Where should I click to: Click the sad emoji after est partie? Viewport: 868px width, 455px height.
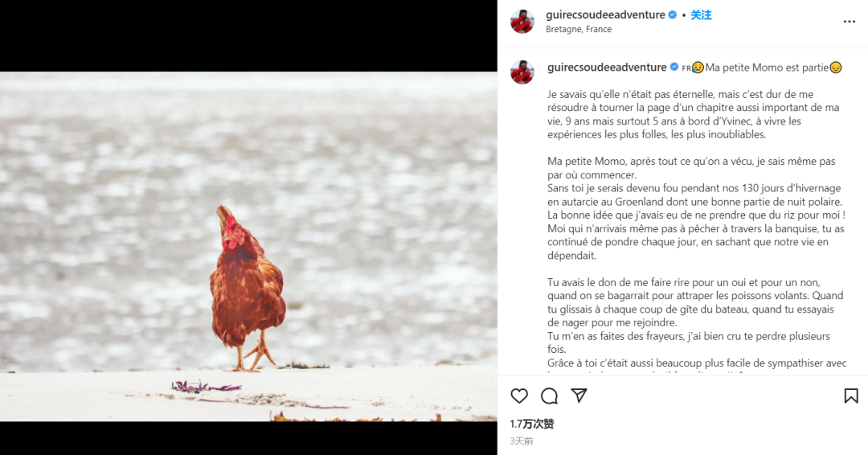(x=836, y=68)
